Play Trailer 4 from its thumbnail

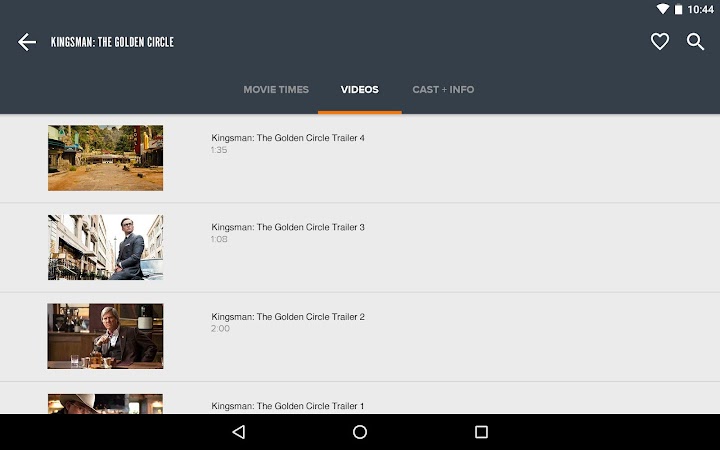coord(105,158)
